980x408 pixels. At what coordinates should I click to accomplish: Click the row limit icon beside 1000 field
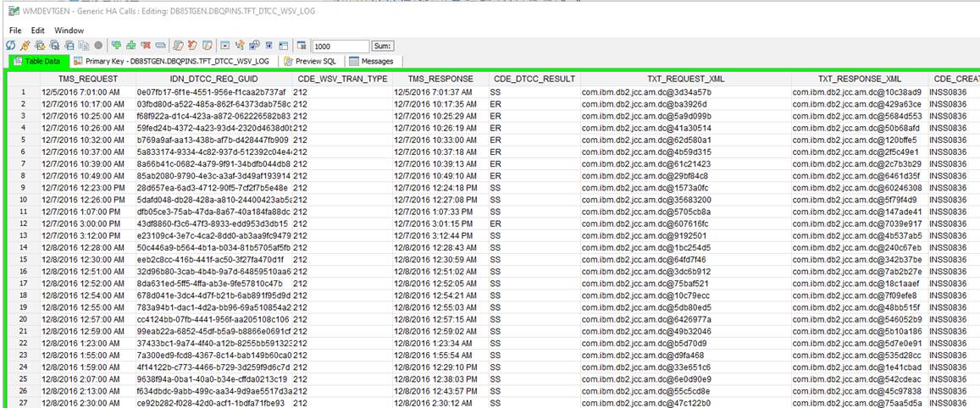pos(302,46)
